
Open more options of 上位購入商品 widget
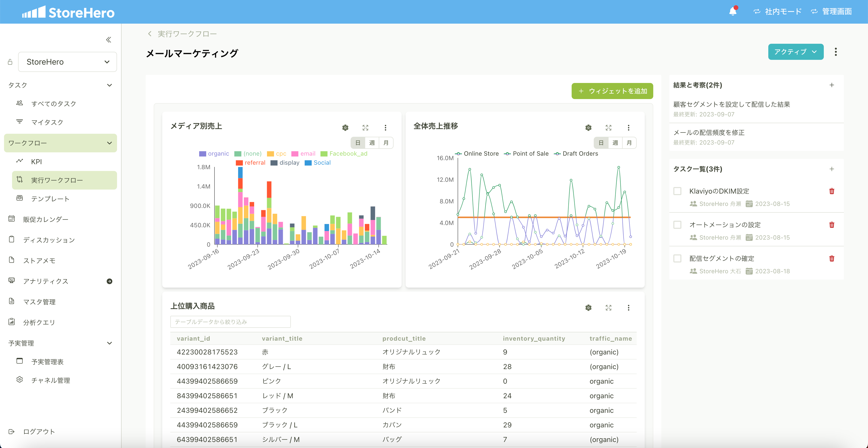tap(628, 308)
